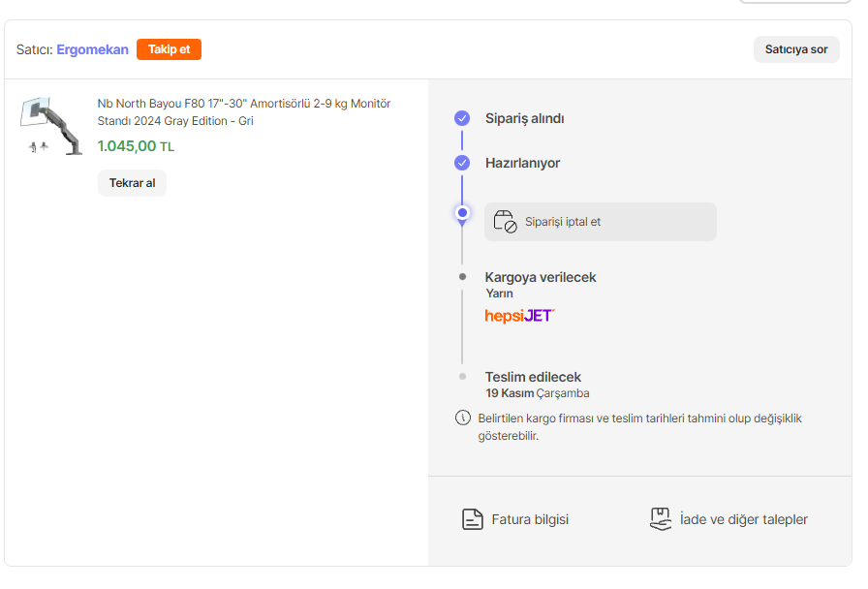868x589 pixels.
Task: Click the Hazırlanıyor status text
Action: tap(522, 163)
